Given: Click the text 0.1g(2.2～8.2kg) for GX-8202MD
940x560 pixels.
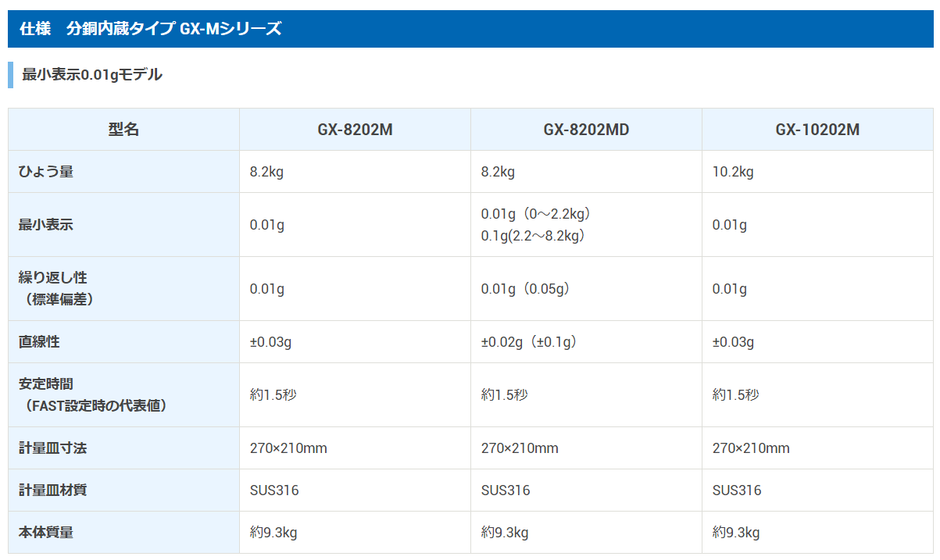Looking at the screenshot, I should (534, 236).
